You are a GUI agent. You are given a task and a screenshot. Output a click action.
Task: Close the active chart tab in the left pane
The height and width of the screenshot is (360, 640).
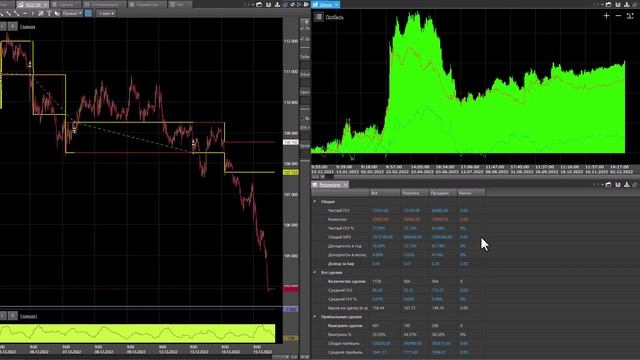pos(45,5)
